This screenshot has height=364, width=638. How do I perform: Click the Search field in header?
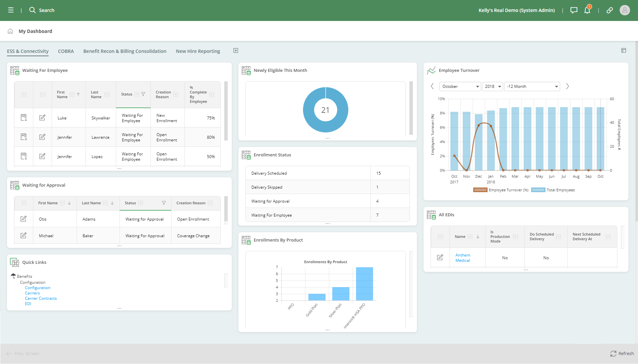47,10
